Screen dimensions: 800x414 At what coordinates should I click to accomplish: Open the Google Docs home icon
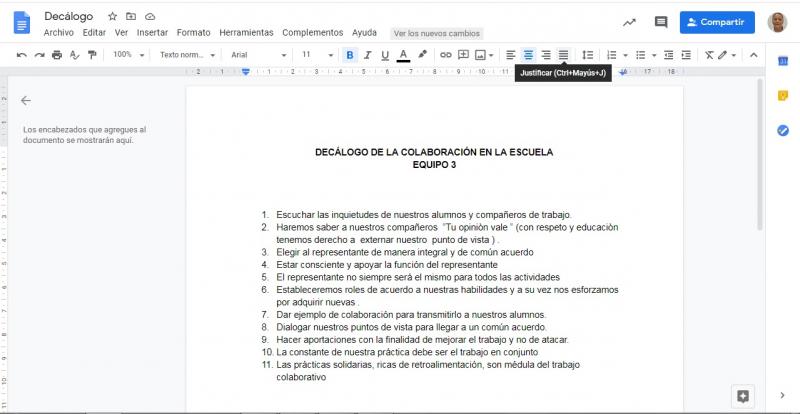[22, 23]
